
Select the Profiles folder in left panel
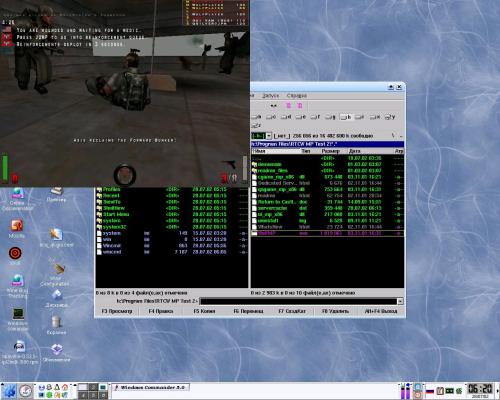172,189
